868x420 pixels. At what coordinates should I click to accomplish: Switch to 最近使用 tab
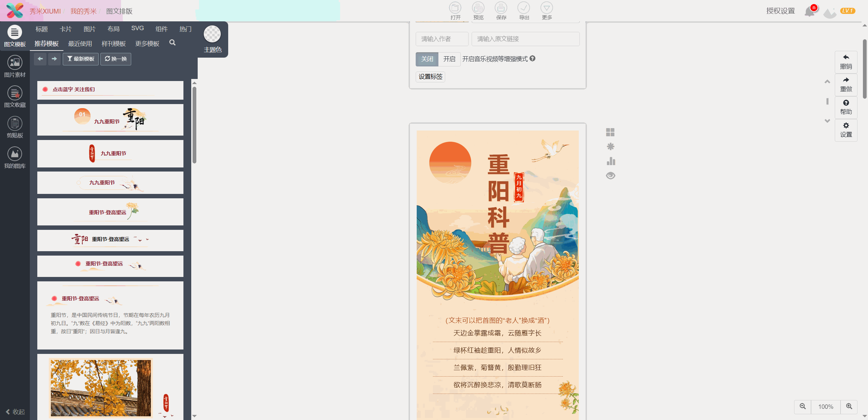[x=80, y=44]
